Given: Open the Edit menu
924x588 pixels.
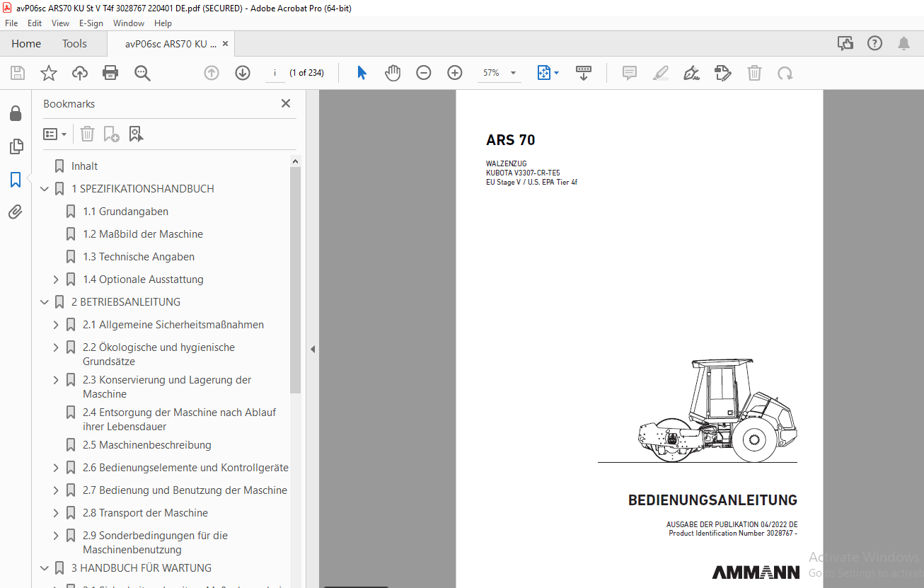Looking at the screenshot, I should (35, 23).
